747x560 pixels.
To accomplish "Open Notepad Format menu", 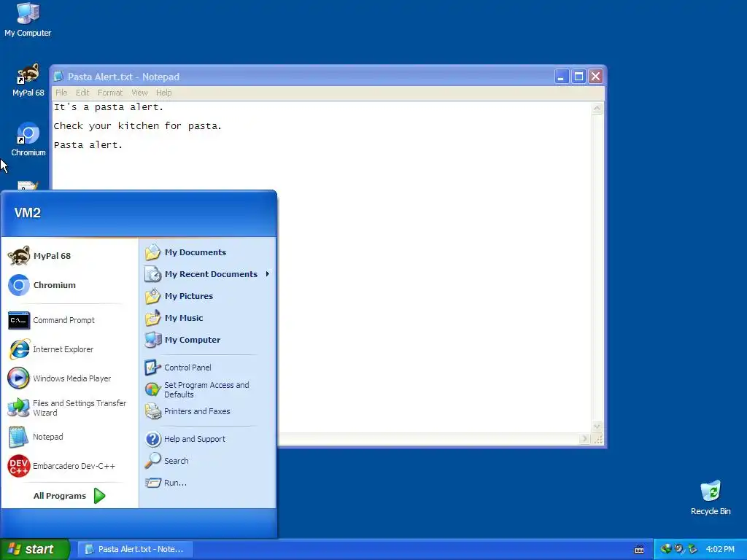I will [110, 93].
